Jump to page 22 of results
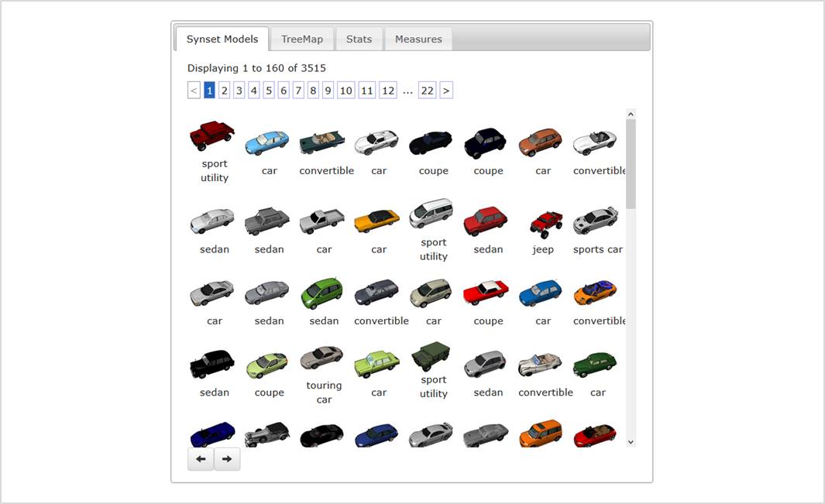 tap(427, 91)
